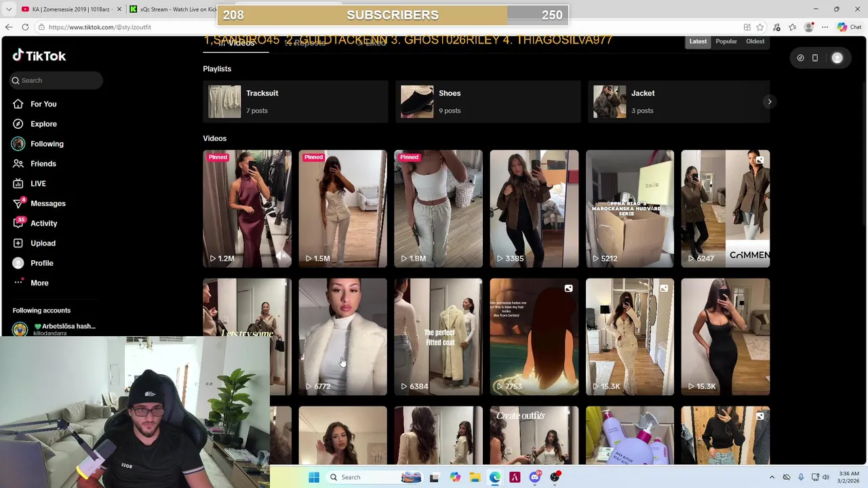This screenshot has width=868, height=488.
Task: Open the tab search dropdown arrow
Action: tap(9, 9)
